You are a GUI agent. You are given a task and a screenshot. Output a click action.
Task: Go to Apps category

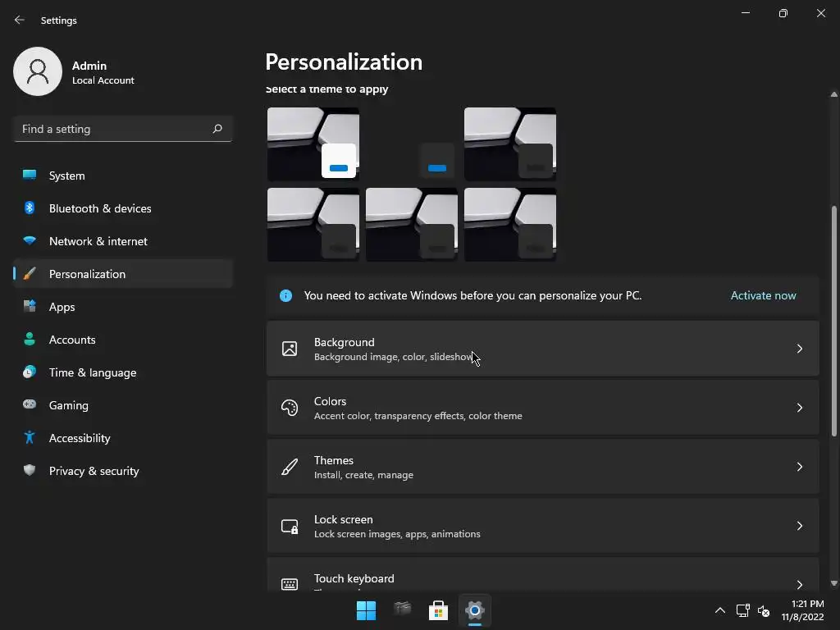tap(123, 307)
